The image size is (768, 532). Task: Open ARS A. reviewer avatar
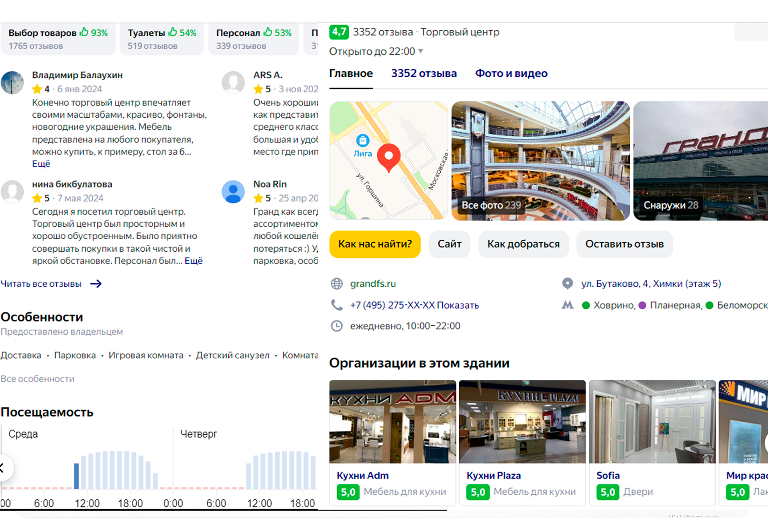[x=233, y=82]
